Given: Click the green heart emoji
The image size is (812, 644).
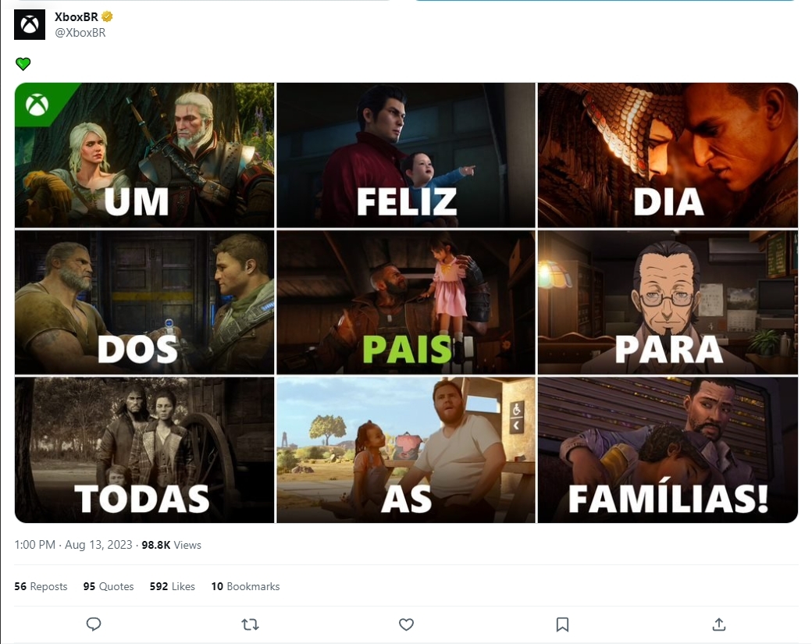Looking at the screenshot, I should [23, 64].
